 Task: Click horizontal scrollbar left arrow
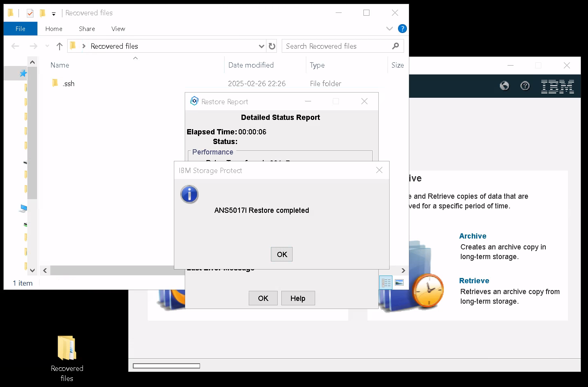tap(45, 270)
